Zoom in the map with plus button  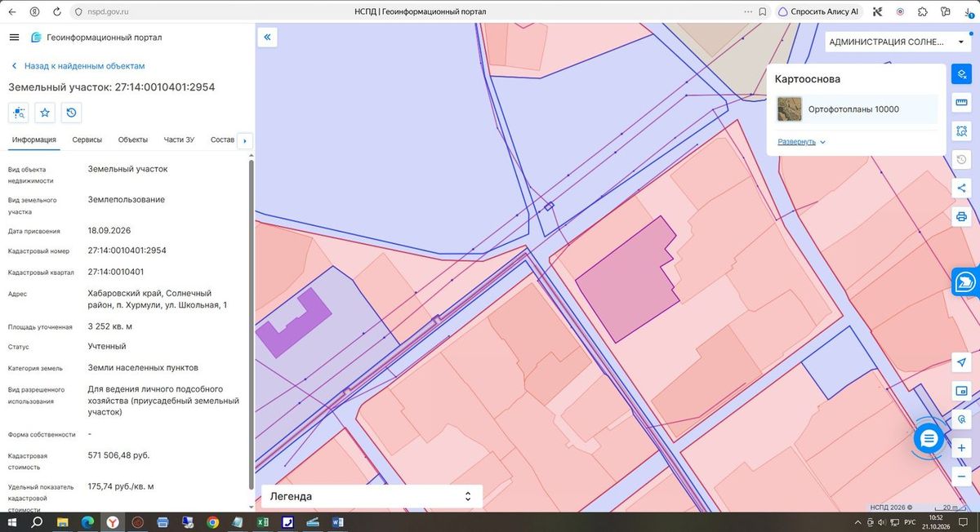click(x=962, y=448)
